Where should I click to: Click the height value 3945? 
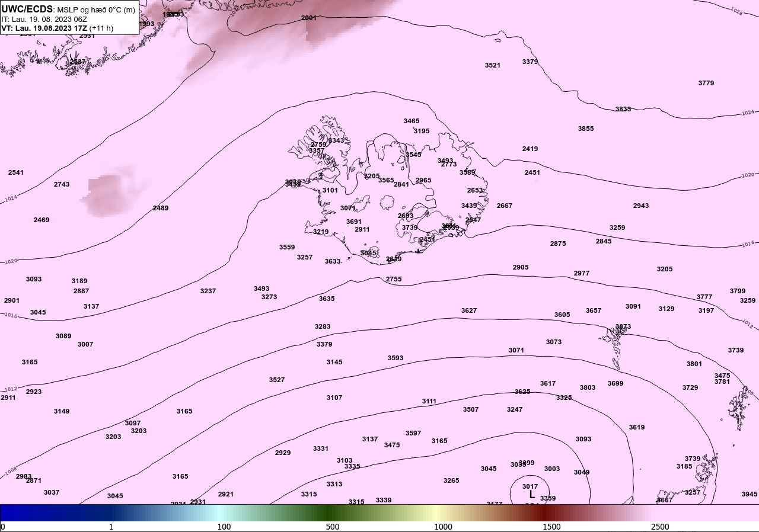tap(750, 494)
